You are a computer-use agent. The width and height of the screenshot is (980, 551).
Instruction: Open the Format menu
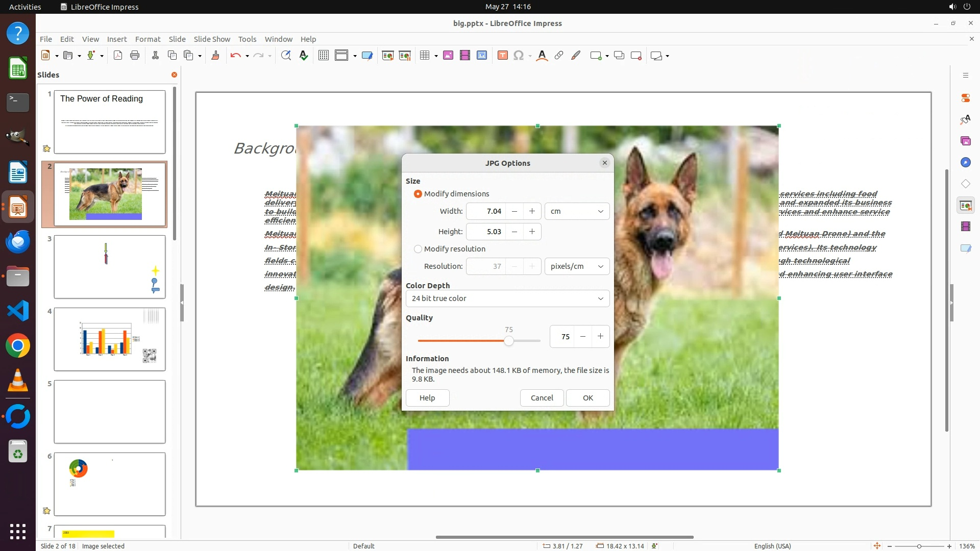(x=148, y=39)
